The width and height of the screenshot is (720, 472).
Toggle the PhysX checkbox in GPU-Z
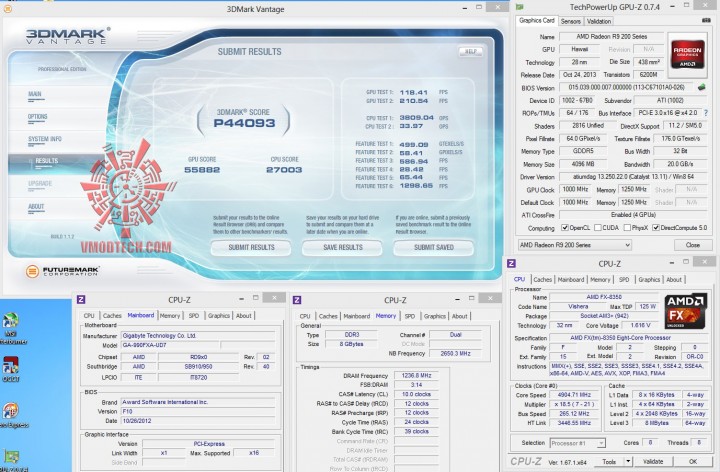[627, 228]
